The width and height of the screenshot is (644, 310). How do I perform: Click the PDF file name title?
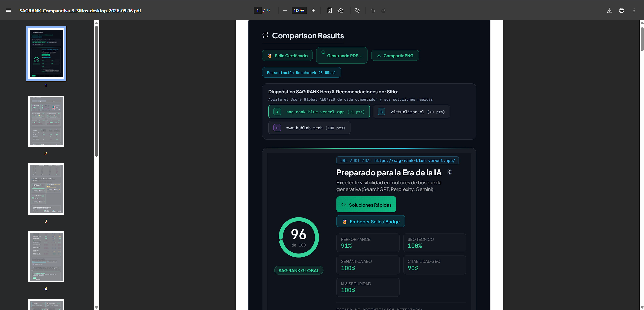(80, 11)
